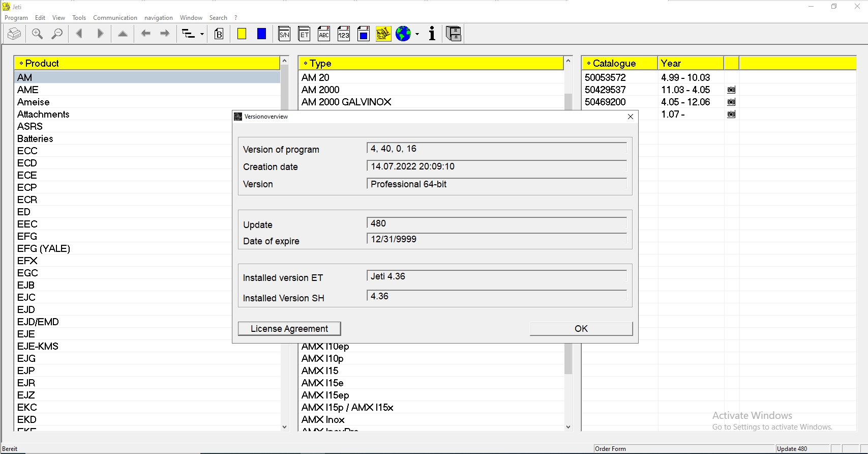The height and width of the screenshot is (454, 868).
Task: Open the globe dropdown arrow
Action: 417,35
